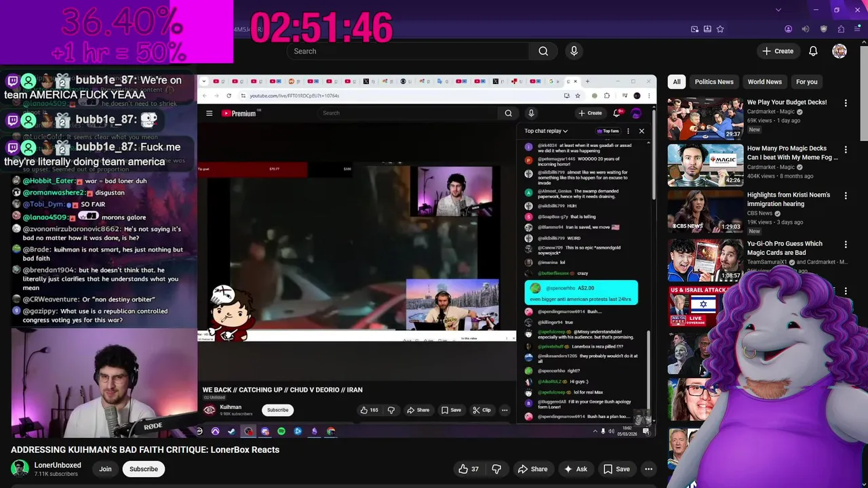Select the All filter chip
868x488 pixels.
[676, 81]
